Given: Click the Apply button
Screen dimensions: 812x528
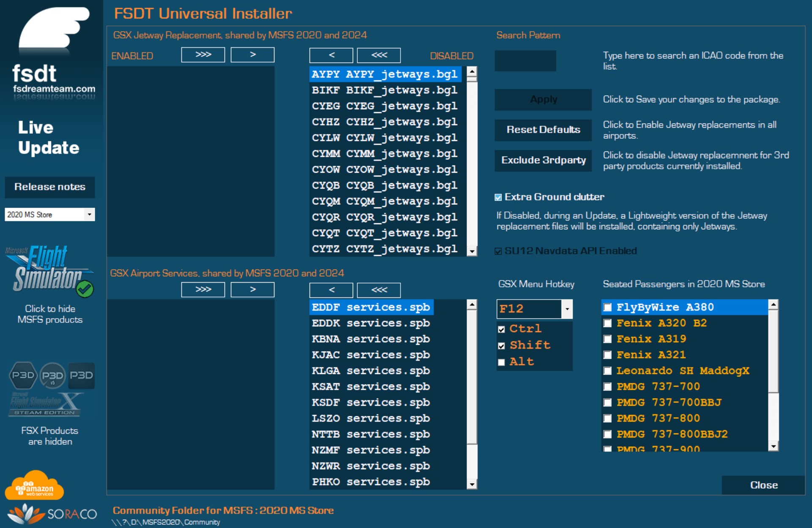Looking at the screenshot, I should coord(543,99).
